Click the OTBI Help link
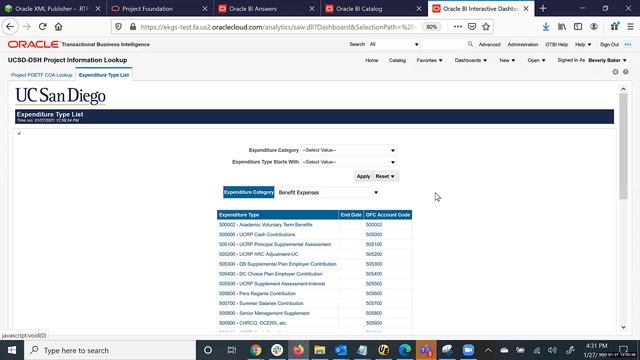 [x=556, y=44]
